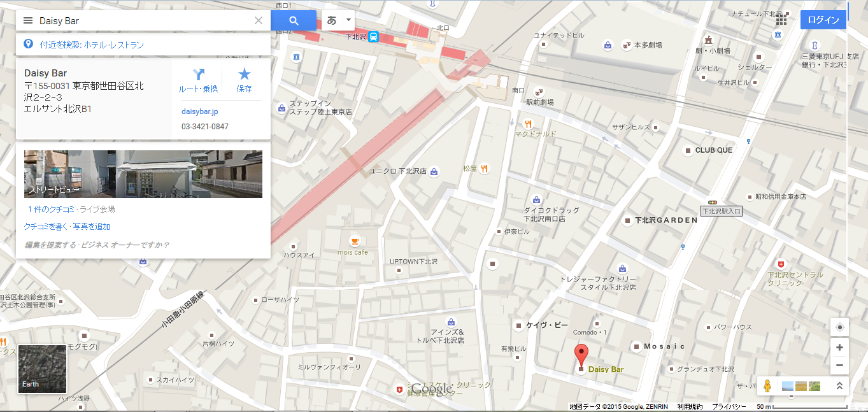
Task: Open プライバシー privacy link in footer
Action: [729, 406]
